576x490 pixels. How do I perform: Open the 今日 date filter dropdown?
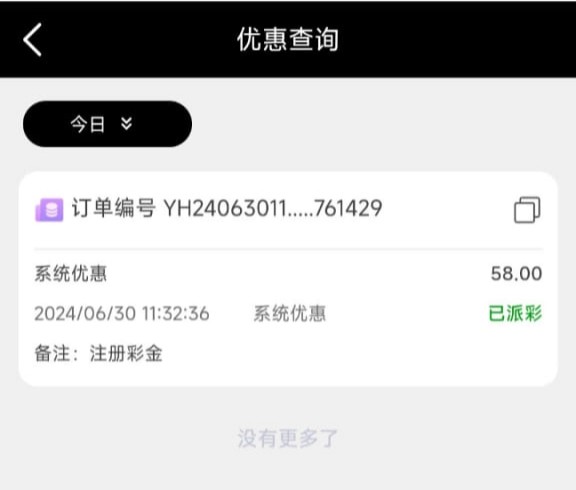tap(107, 124)
